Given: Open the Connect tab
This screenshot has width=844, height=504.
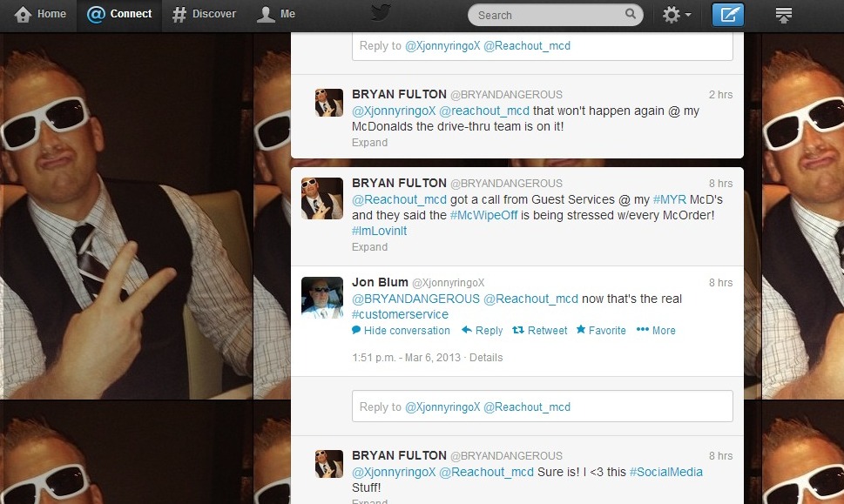Looking at the screenshot, I should (x=119, y=14).
